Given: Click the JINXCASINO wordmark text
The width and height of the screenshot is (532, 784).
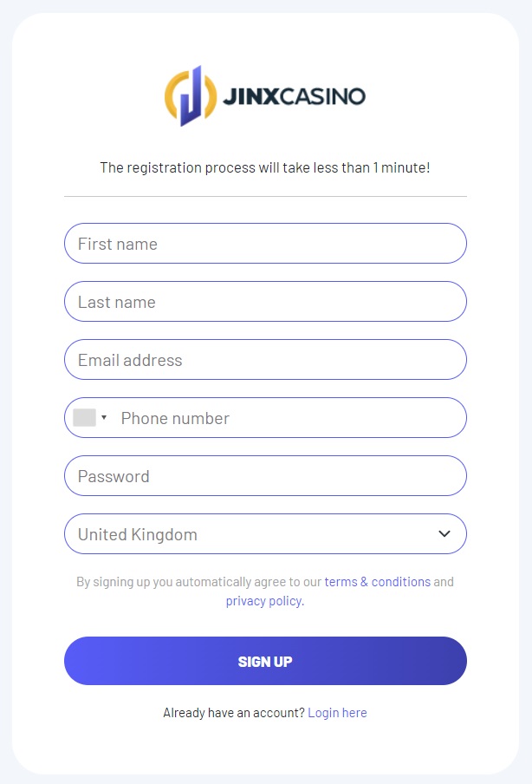Looking at the screenshot, I should [x=294, y=96].
